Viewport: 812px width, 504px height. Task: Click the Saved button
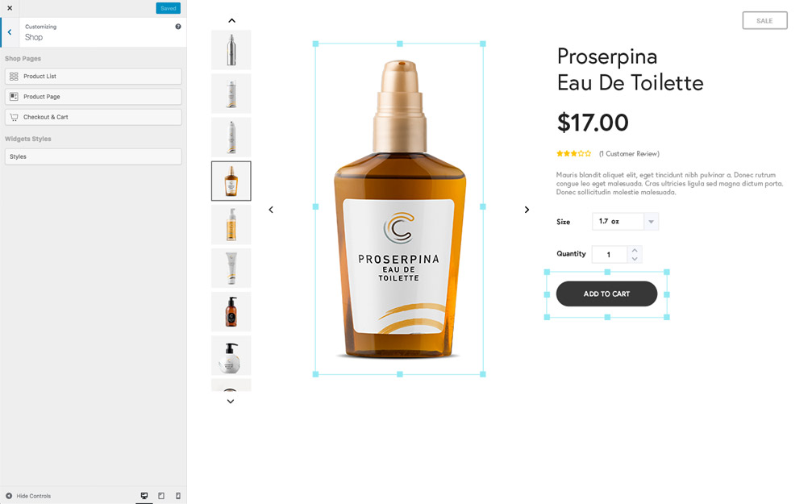coord(169,8)
